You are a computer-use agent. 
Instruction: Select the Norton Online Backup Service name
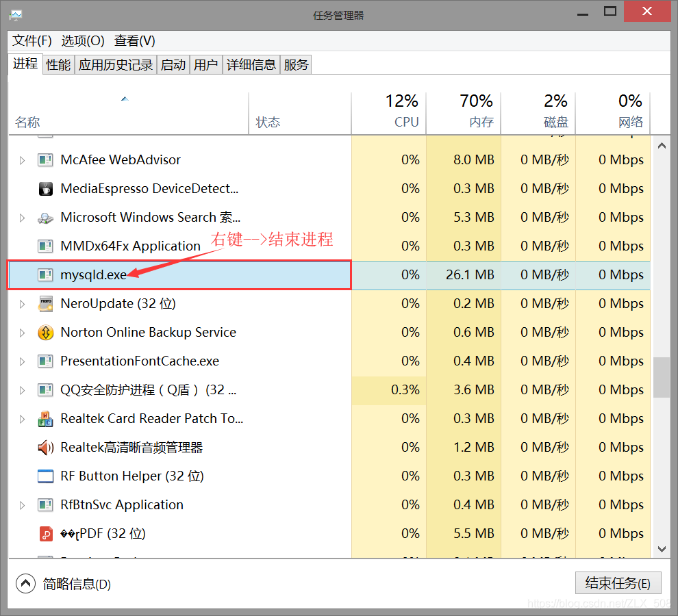[149, 333]
